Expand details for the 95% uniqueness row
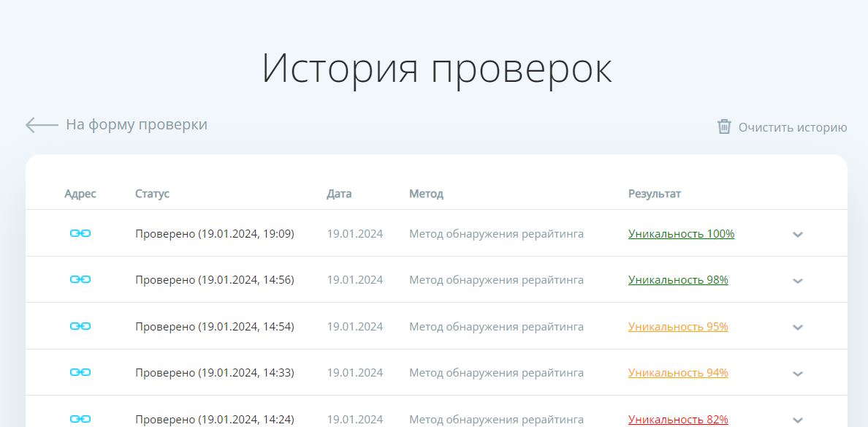Viewport: 868px width, 427px height. coord(798,328)
